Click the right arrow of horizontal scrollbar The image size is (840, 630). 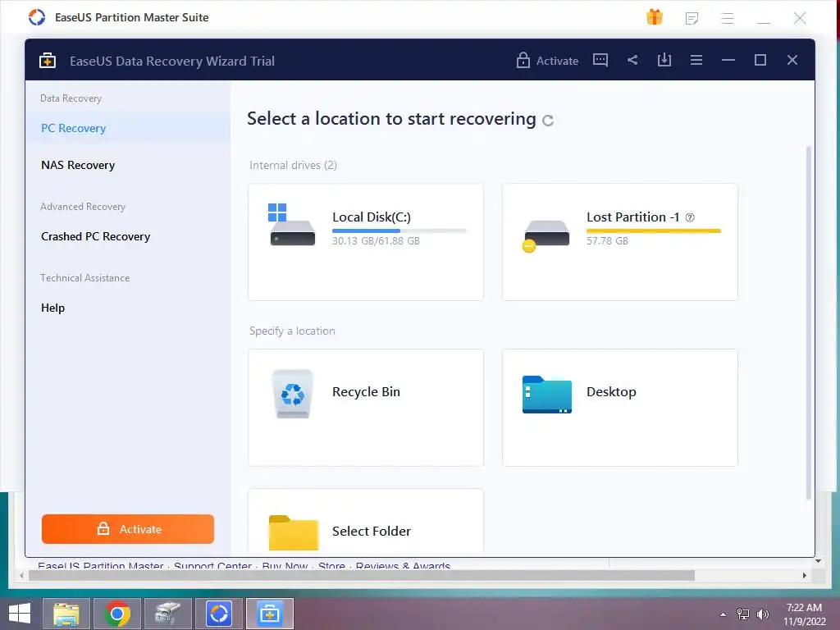[x=804, y=575]
